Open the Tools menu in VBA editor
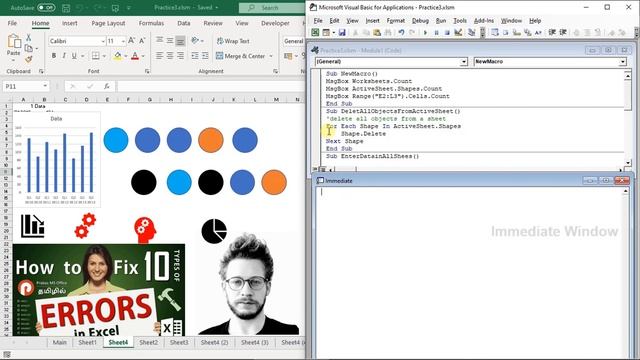The height and width of the screenshot is (360, 640). [x=460, y=20]
